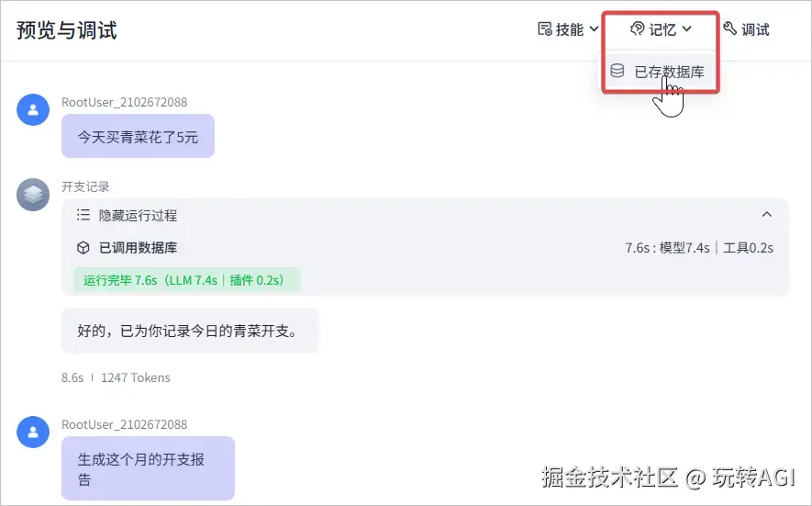
Task: Click the message 生成这个月的开支报告
Action: 148,468
